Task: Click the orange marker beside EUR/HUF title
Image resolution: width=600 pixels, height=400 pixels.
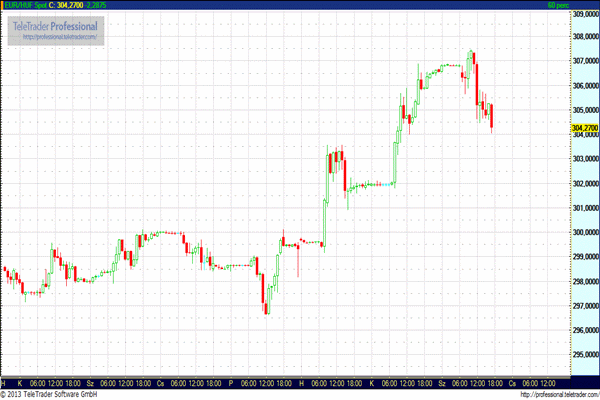Action: tap(3, 5)
